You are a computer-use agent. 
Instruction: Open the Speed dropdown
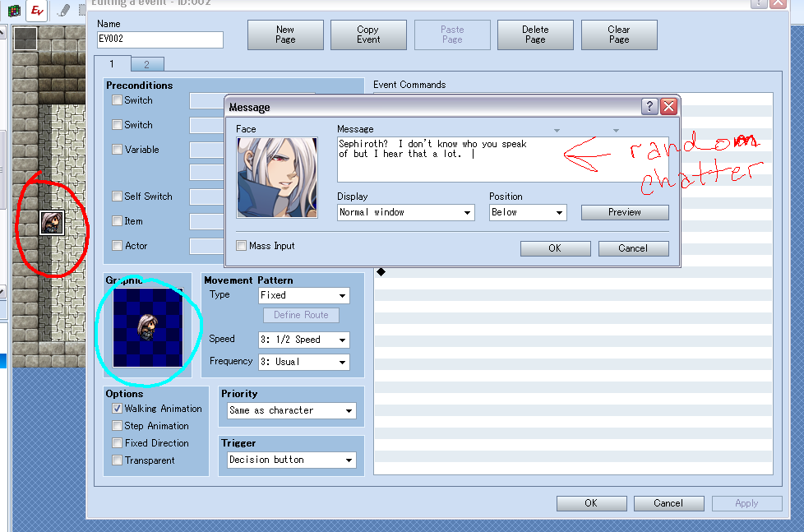pos(304,340)
